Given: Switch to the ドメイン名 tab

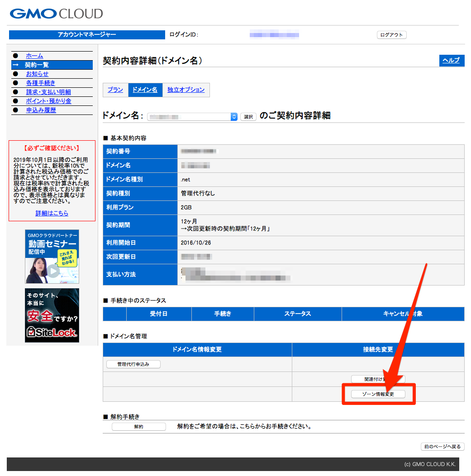Looking at the screenshot, I should pos(145,90).
